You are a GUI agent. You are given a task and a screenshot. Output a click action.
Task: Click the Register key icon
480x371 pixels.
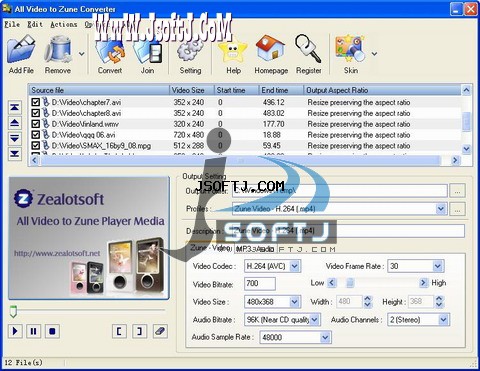pos(308,49)
